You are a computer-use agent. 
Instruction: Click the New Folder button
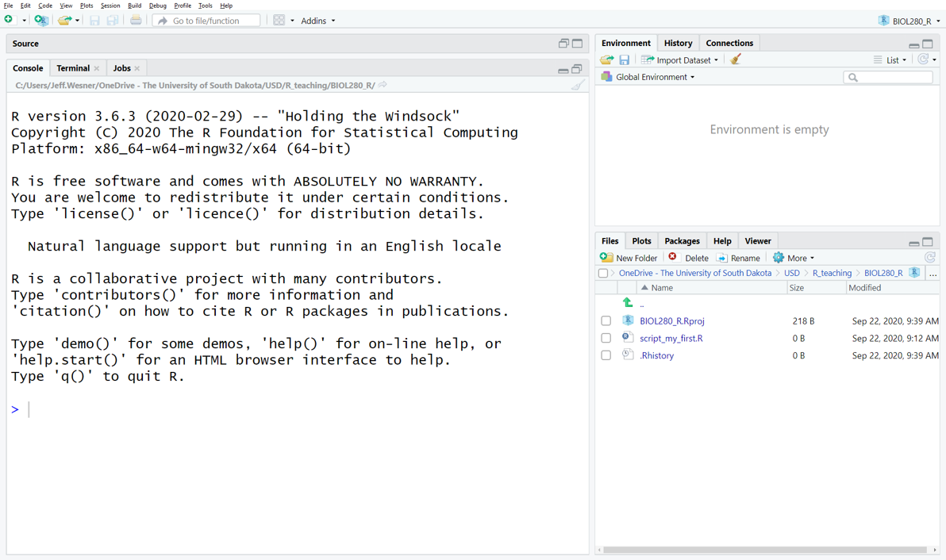(629, 258)
